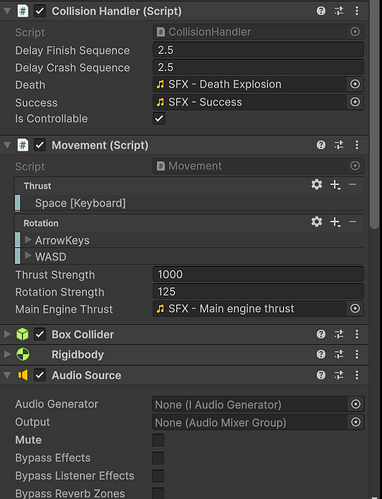The width and height of the screenshot is (382, 499).
Task: Disable the Box Collider component checkbox
Action: click(x=40, y=334)
